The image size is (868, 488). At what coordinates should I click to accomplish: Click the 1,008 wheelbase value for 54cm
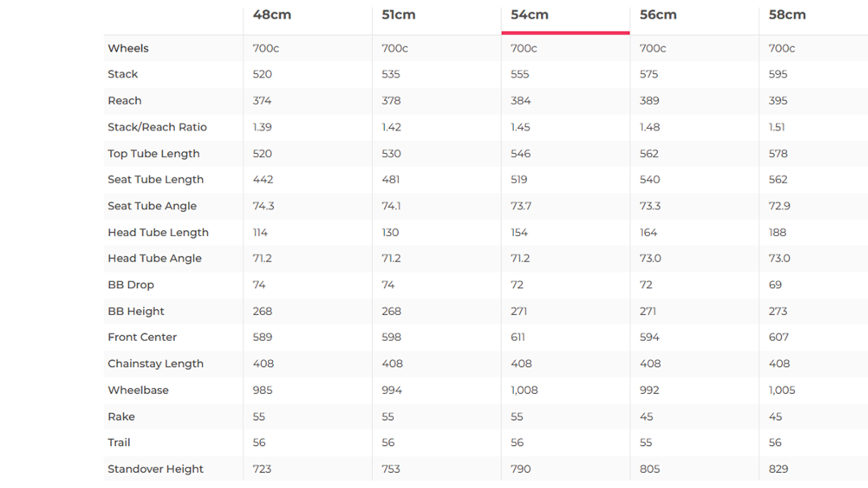[x=524, y=390]
